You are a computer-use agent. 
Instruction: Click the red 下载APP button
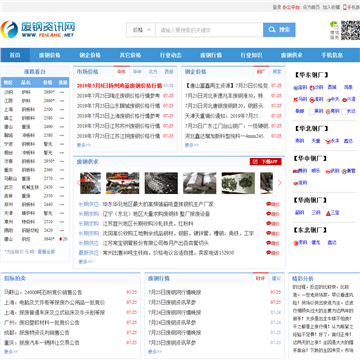266,162
